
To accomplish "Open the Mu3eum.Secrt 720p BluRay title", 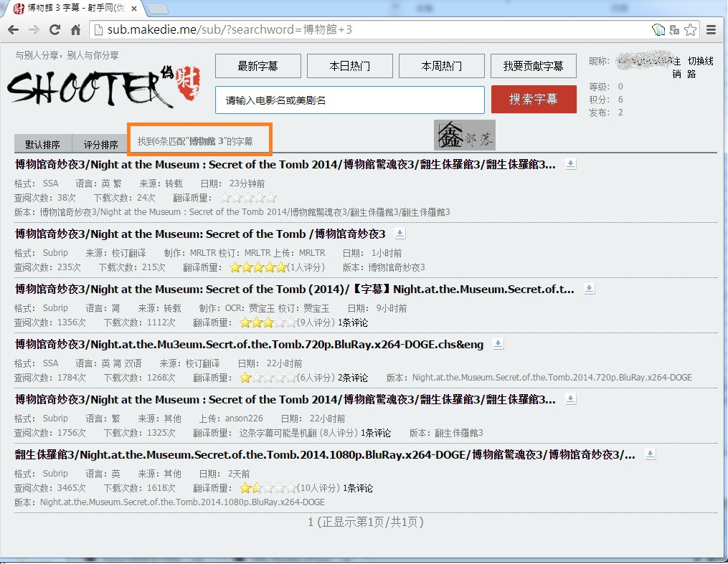I will click(250, 344).
